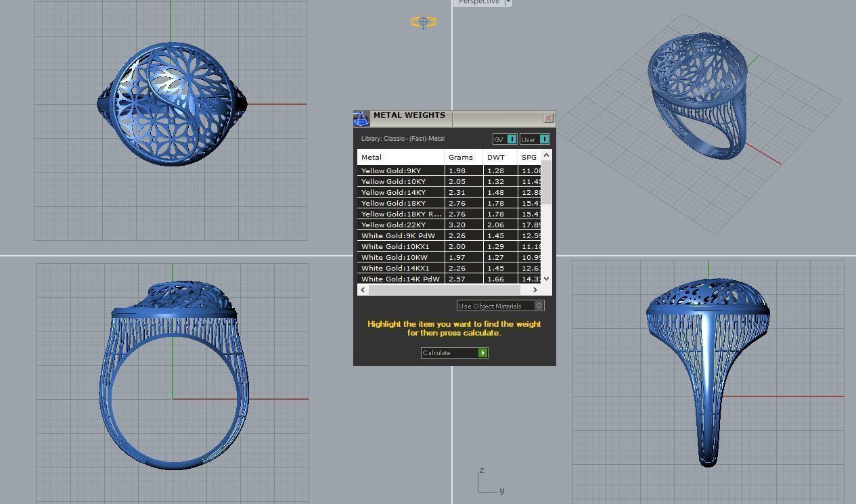Screen dimensions: 856x504
Task: Click the ring model in Perspective viewport
Action: coord(699,95)
